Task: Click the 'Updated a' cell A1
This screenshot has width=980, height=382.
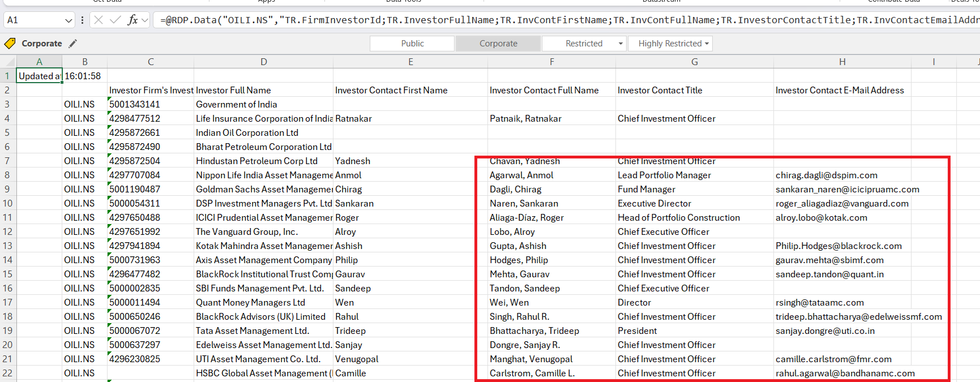Action: coord(39,76)
